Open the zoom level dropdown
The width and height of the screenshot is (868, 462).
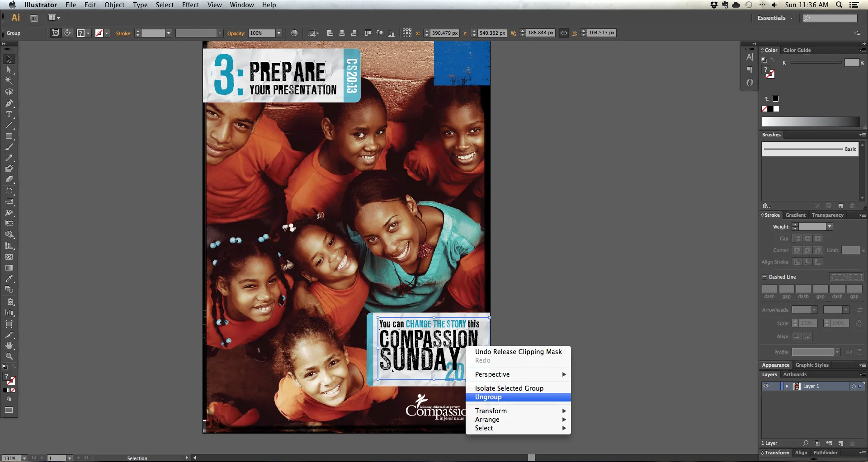pyautogui.click(x=24, y=458)
